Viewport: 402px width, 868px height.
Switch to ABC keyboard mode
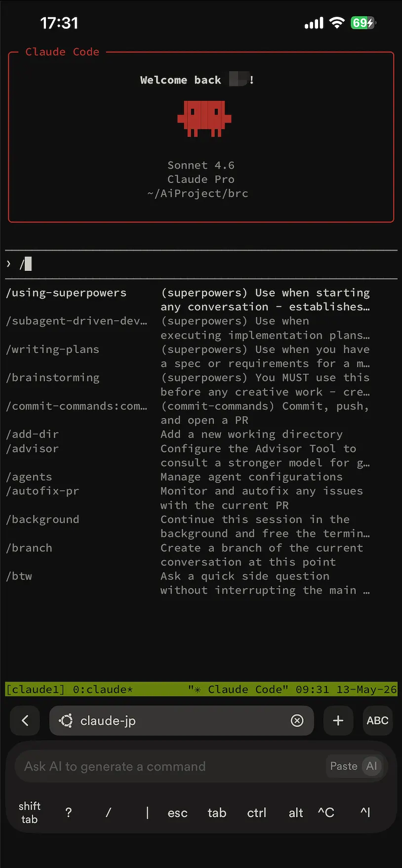point(377,721)
